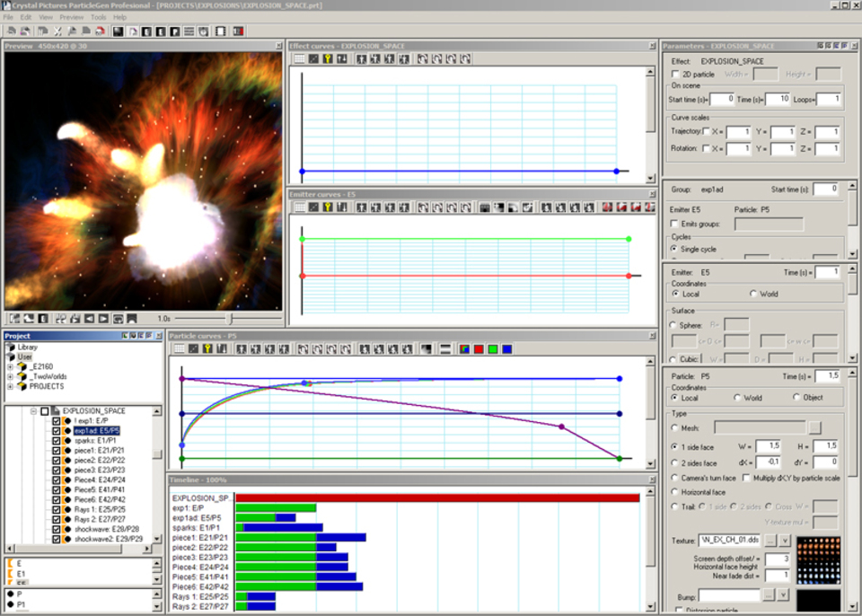862x616 pixels.
Task: Click the browse button next to Texture field
Action: click(x=769, y=540)
